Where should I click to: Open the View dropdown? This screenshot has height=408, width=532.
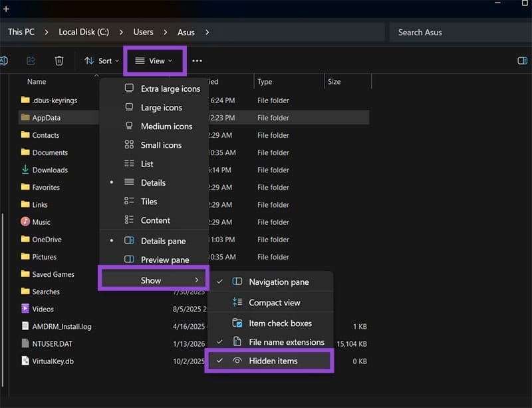[x=154, y=61]
